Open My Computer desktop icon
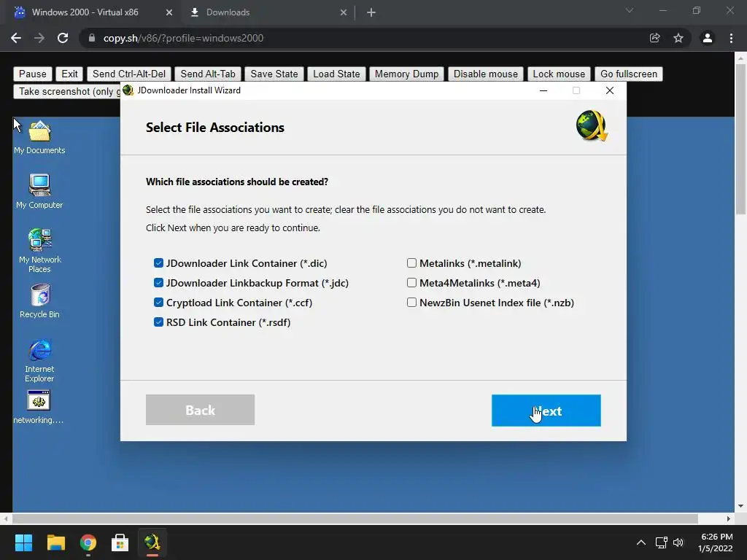Viewport: 747px width, 560px height. pyautogui.click(x=39, y=192)
